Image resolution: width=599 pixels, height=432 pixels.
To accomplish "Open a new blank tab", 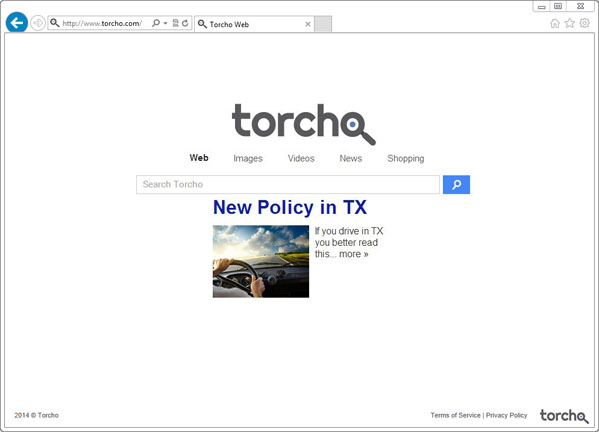I will tap(323, 24).
